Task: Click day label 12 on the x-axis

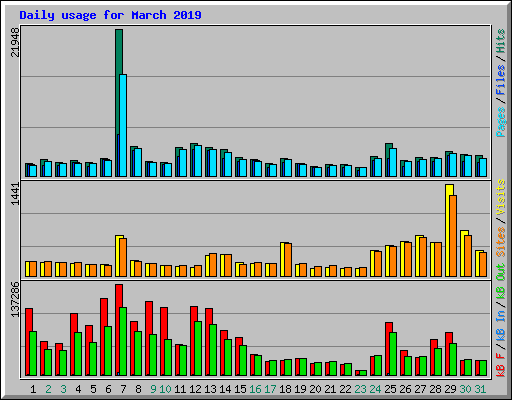Action: point(195,389)
